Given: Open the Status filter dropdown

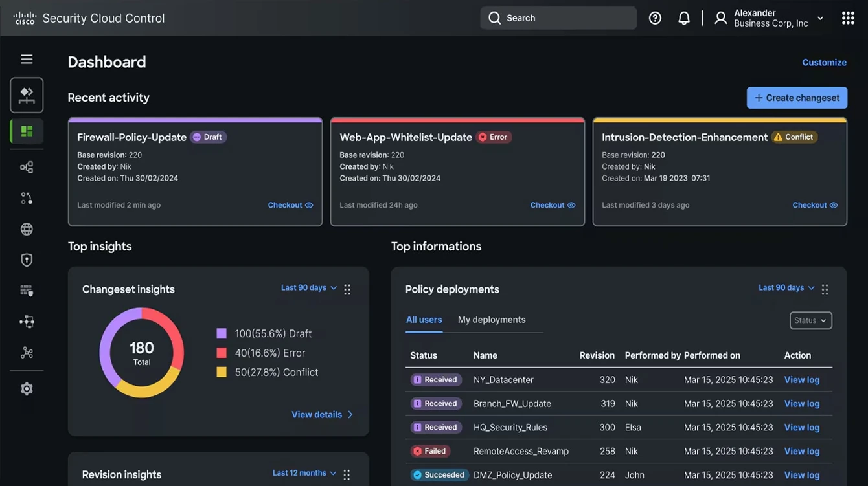Looking at the screenshot, I should pyautogui.click(x=811, y=320).
